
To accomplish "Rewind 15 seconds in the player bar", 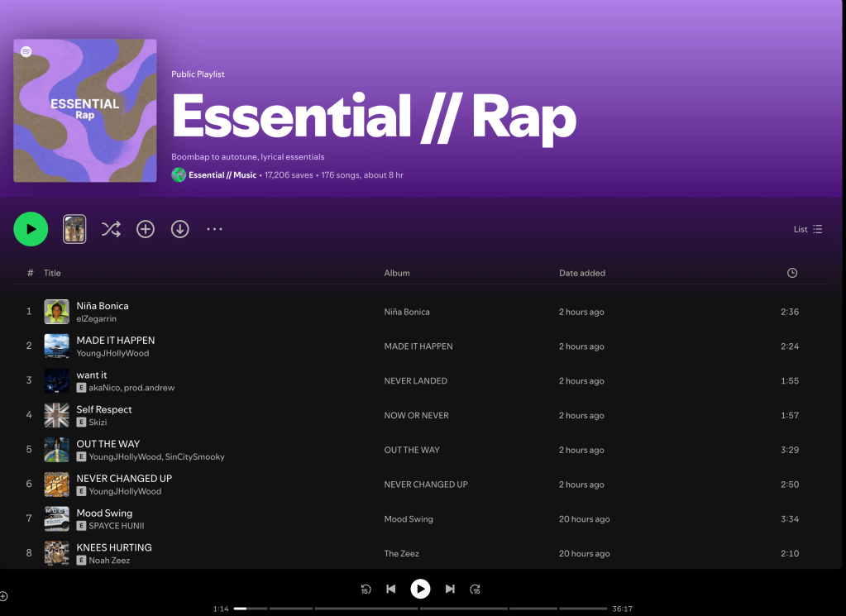I will 366,589.
